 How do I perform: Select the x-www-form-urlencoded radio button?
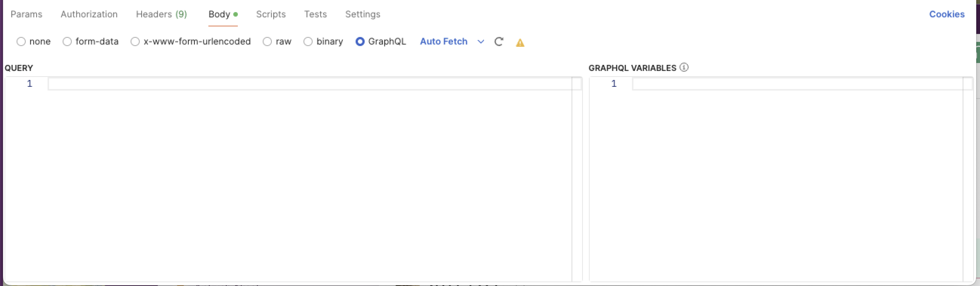(x=135, y=42)
